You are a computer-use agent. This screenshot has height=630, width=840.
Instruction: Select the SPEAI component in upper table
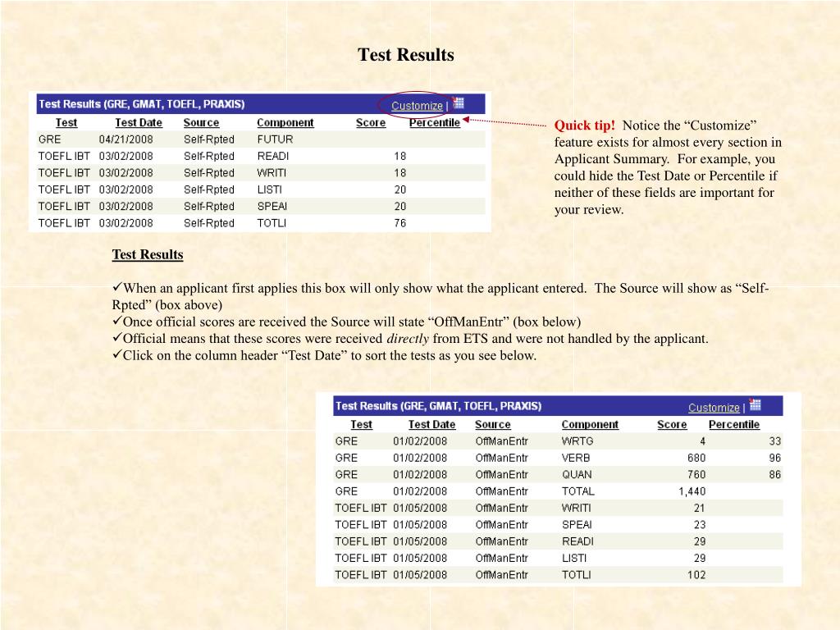pos(272,206)
